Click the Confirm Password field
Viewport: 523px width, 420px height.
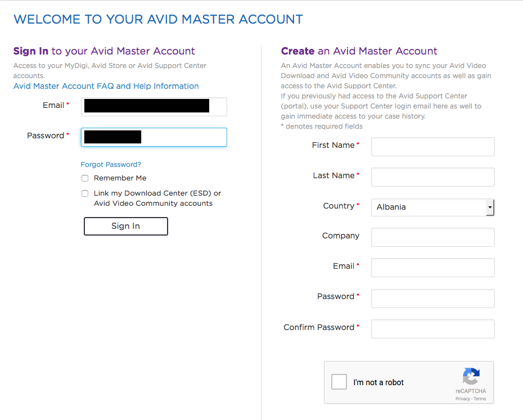[432, 329]
